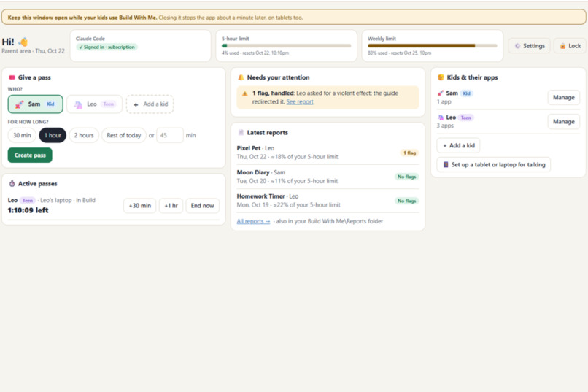Image resolution: width=588 pixels, height=392 pixels.
Task: Click the Signed in · subscription status badge
Action: point(107,47)
